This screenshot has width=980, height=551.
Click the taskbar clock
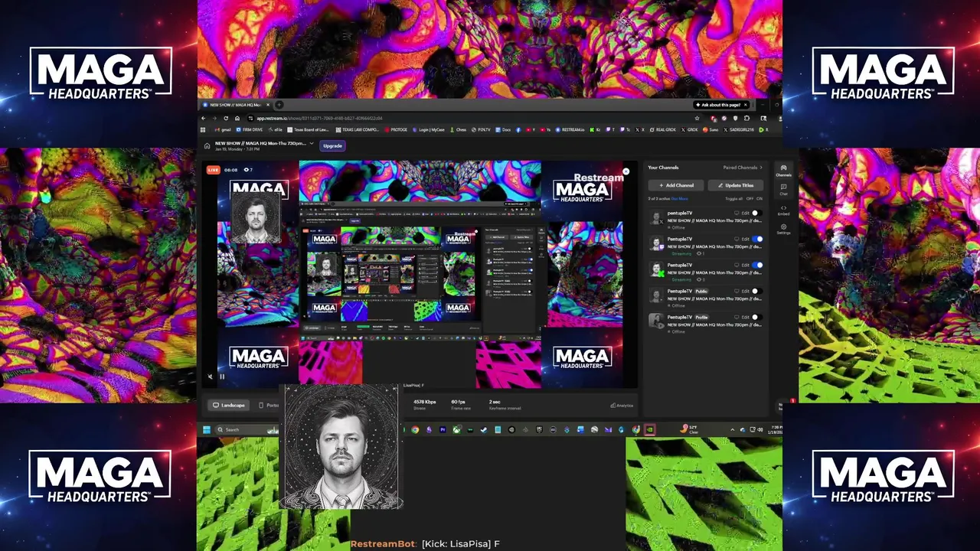coord(774,429)
